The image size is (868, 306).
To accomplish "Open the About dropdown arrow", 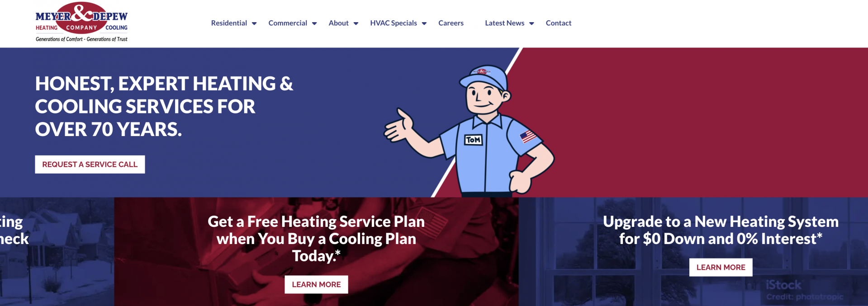I will click(356, 24).
